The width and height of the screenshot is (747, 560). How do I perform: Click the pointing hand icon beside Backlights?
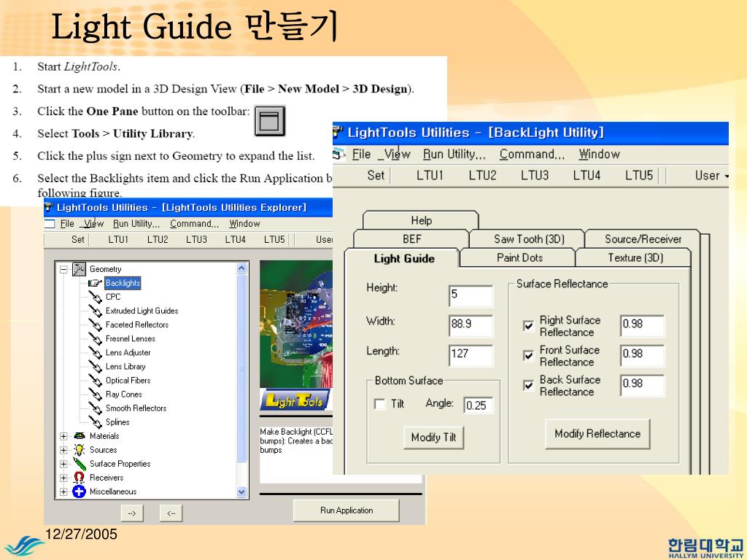95,283
